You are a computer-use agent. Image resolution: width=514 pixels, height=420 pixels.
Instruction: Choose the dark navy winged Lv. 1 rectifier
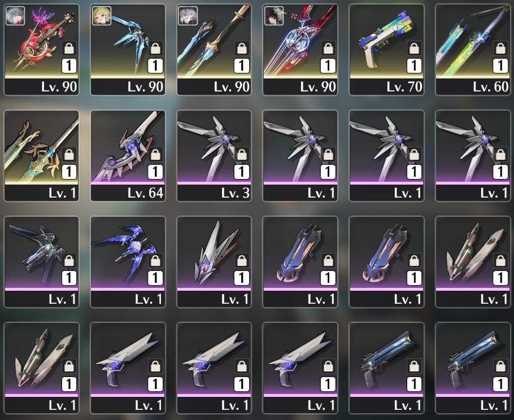(x=42, y=262)
